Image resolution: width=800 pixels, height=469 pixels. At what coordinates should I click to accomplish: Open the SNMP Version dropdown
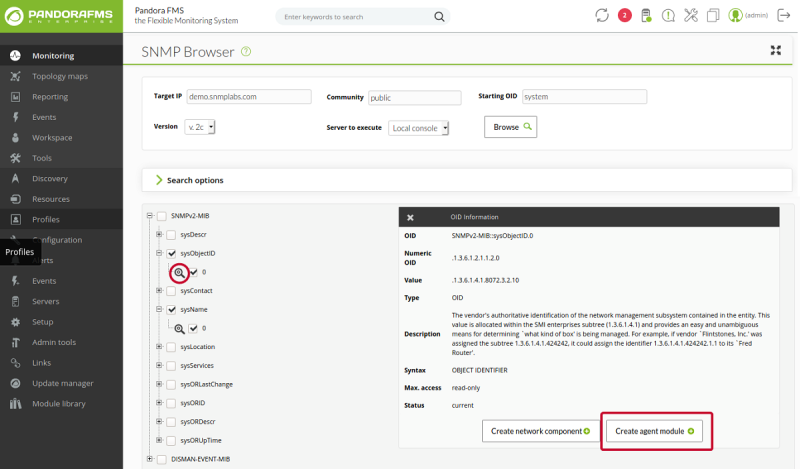[x=200, y=127]
